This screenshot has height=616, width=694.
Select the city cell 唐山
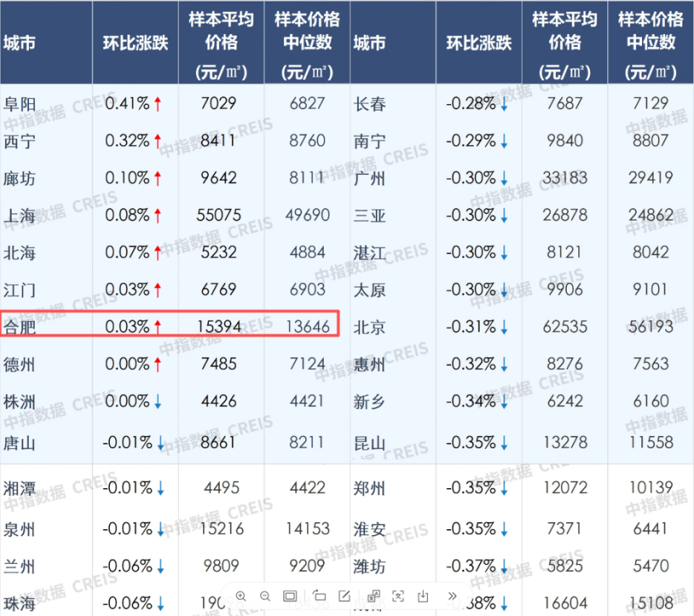20,443
